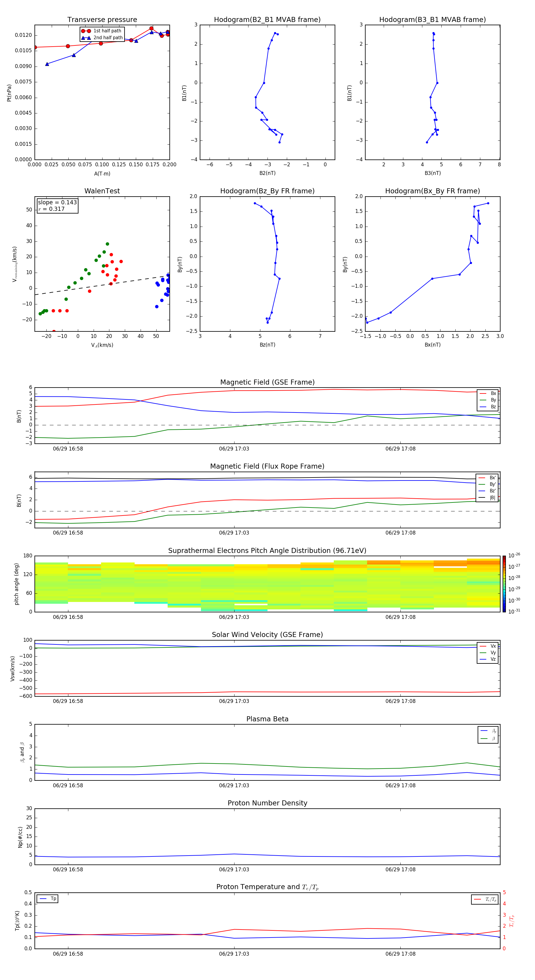Click the 'Bz(nT)' x-axis label
The image size is (535, 980).
click(267, 345)
